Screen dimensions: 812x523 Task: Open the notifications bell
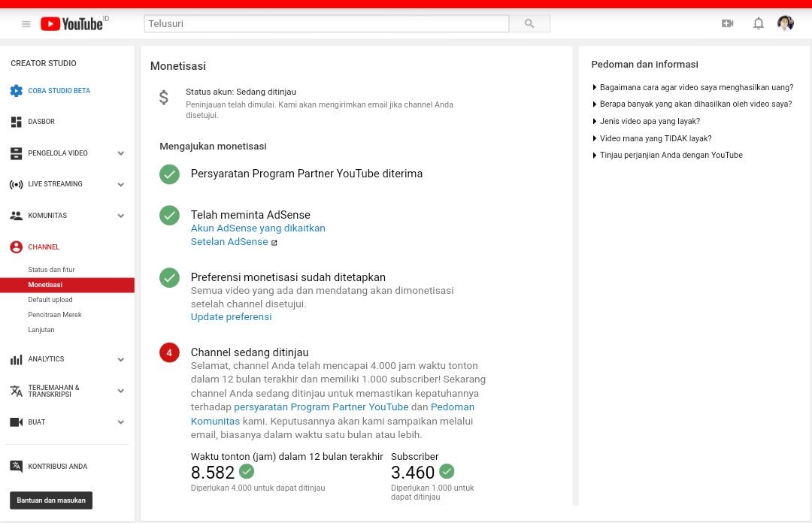pyautogui.click(x=759, y=23)
